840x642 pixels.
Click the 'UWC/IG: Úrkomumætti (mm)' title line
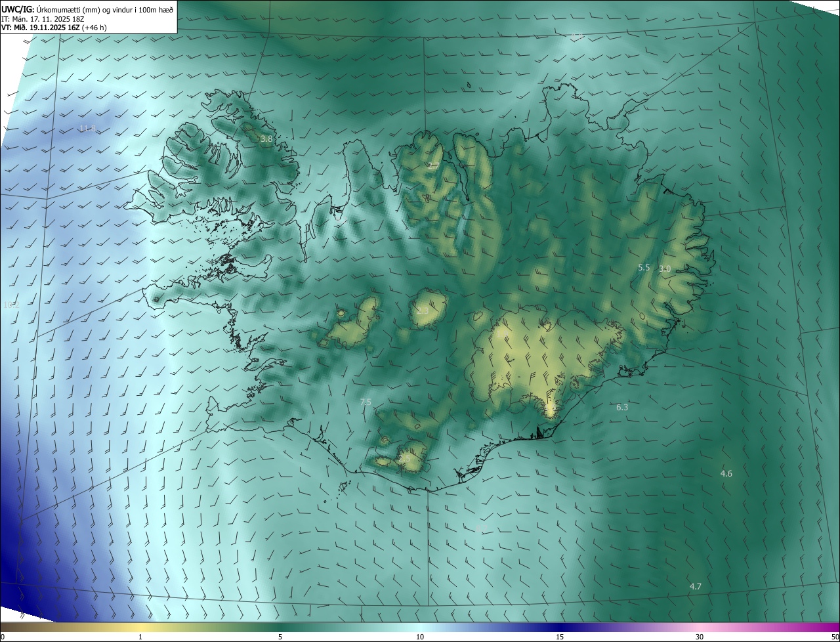pyautogui.click(x=87, y=9)
